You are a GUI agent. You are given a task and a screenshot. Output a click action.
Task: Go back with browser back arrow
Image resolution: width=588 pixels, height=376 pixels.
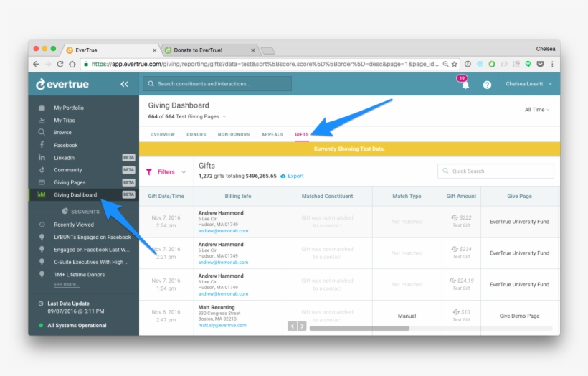click(x=36, y=64)
